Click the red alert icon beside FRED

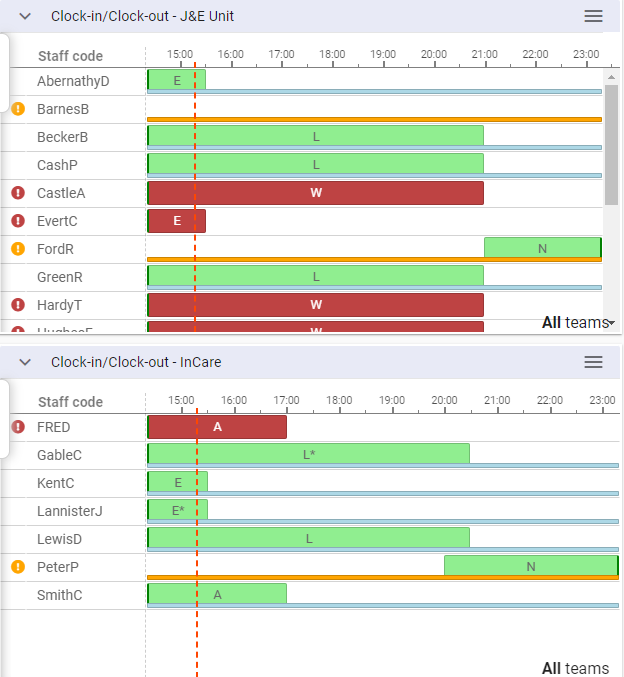pos(18,427)
